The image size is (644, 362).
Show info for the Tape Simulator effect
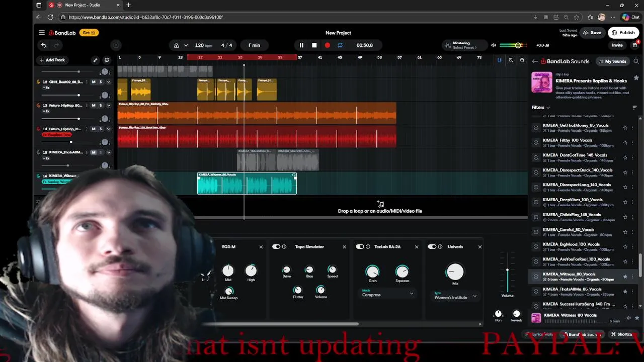[284, 247]
